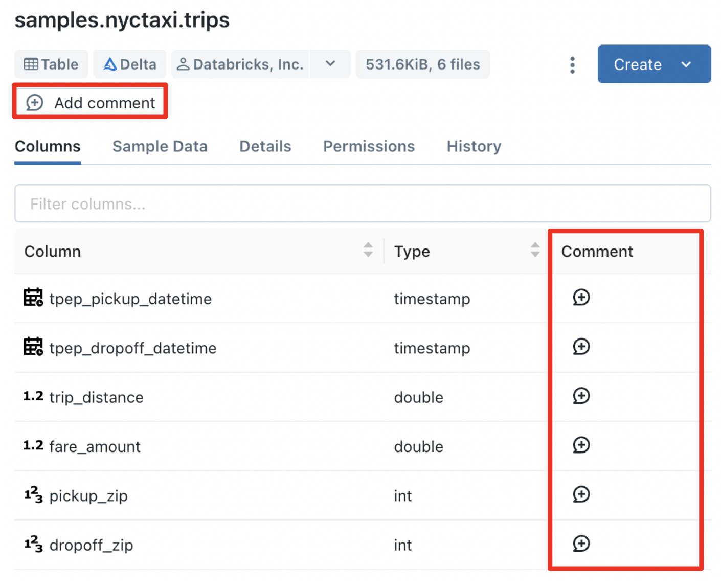Add a comment on tpep_pickup_datetime
This screenshot has height=588, width=721.
tap(581, 298)
